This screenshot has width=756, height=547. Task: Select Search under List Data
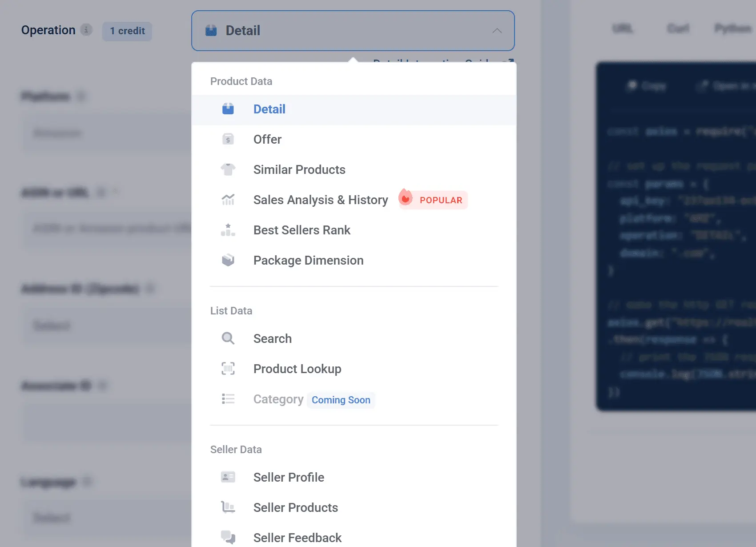pyautogui.click(x=354, y=339)
